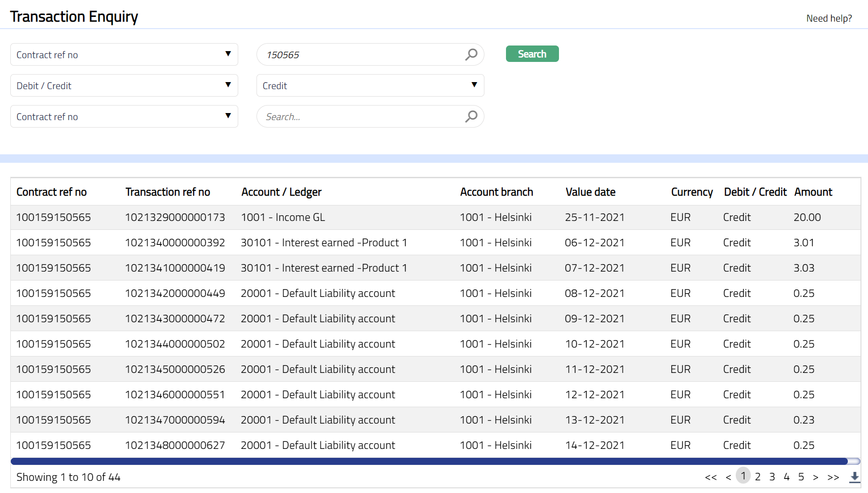
Task: Click the horizontal scrollbar under the table
Action: point(429,461)
